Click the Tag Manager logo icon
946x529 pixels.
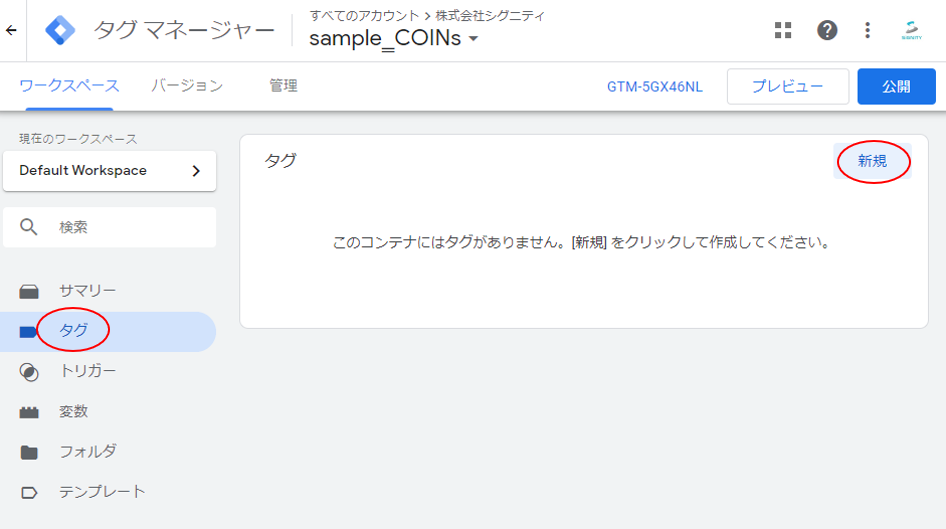(x=60, y=30)
